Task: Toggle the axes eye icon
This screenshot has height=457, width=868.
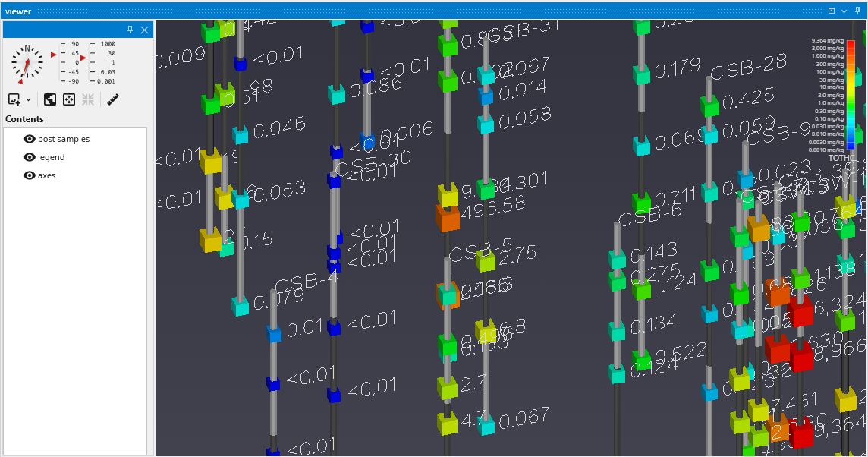Action: (x=30, y=175)
